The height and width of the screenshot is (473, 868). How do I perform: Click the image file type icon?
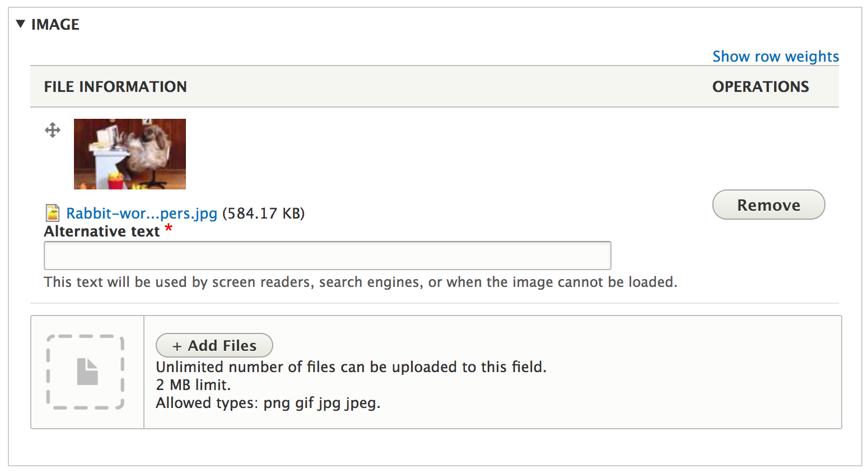tap(53, 213)
